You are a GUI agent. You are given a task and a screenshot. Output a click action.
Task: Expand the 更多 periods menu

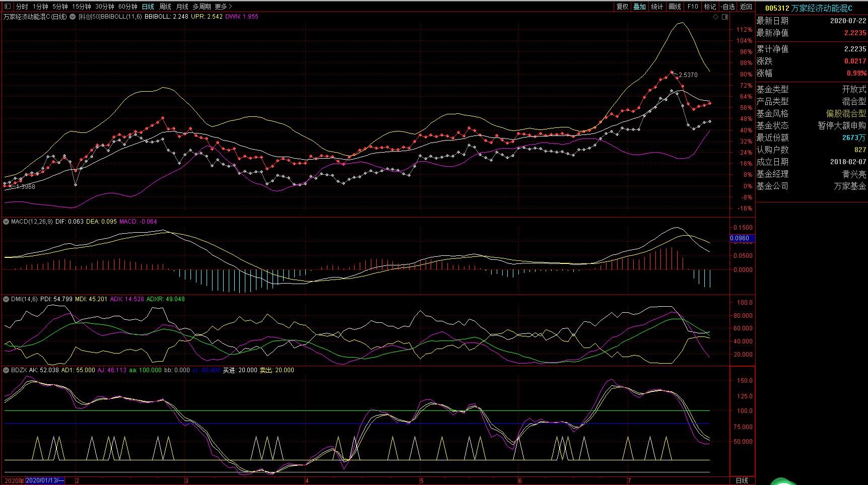tap(224, 7)
